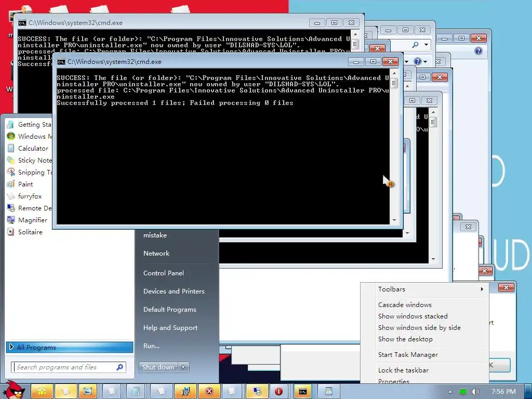Show hidden tray icons arrow

(450, 392)
